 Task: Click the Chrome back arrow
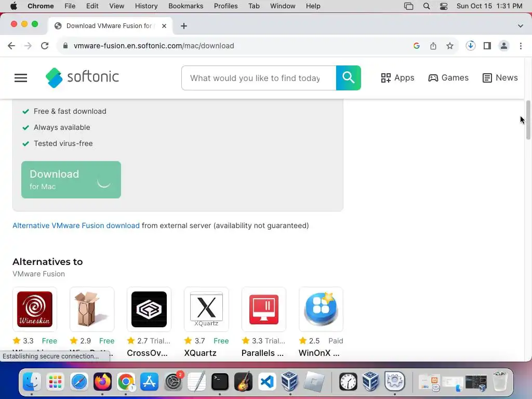point(11,46)
